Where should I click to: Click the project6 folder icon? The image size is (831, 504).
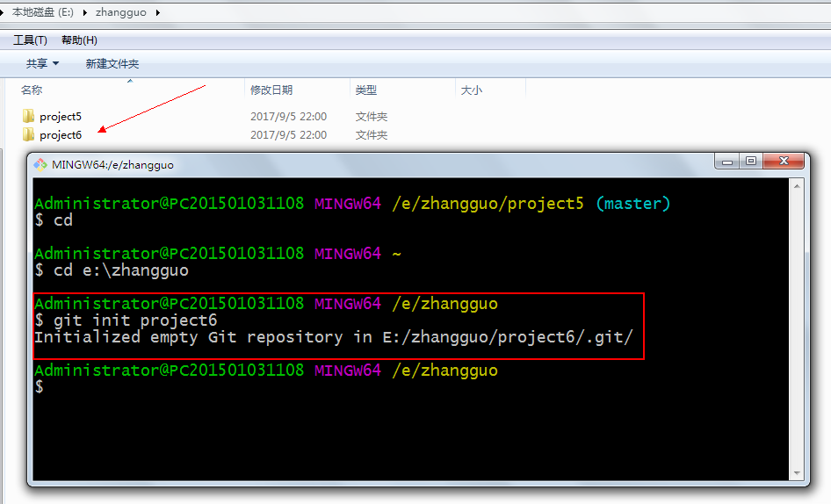tap(28, 134)
